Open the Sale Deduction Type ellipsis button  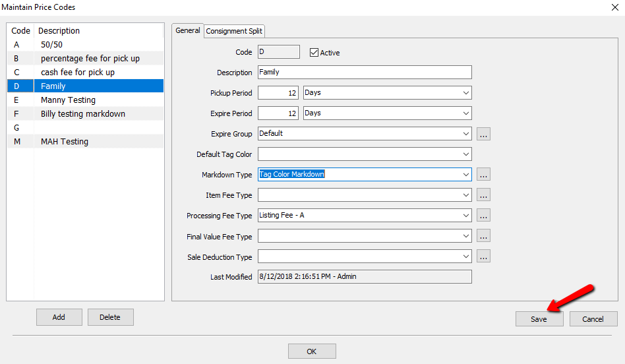[x=483, y=257]
